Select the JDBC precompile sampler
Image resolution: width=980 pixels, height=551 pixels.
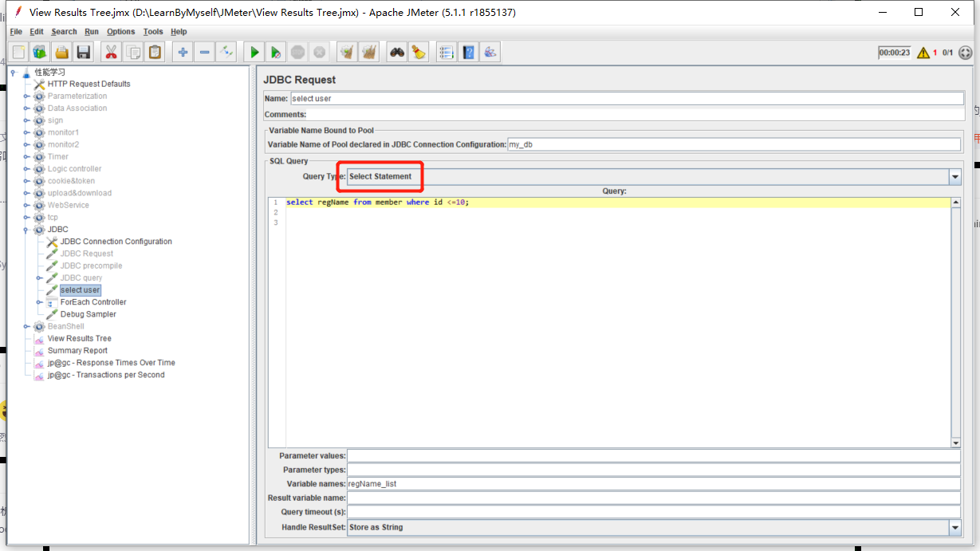point(91,266)
